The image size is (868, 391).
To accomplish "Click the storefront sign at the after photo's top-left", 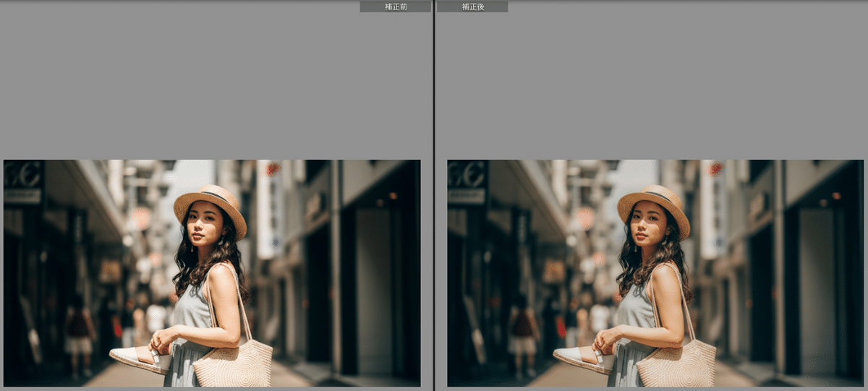I will tap(467, 181).
